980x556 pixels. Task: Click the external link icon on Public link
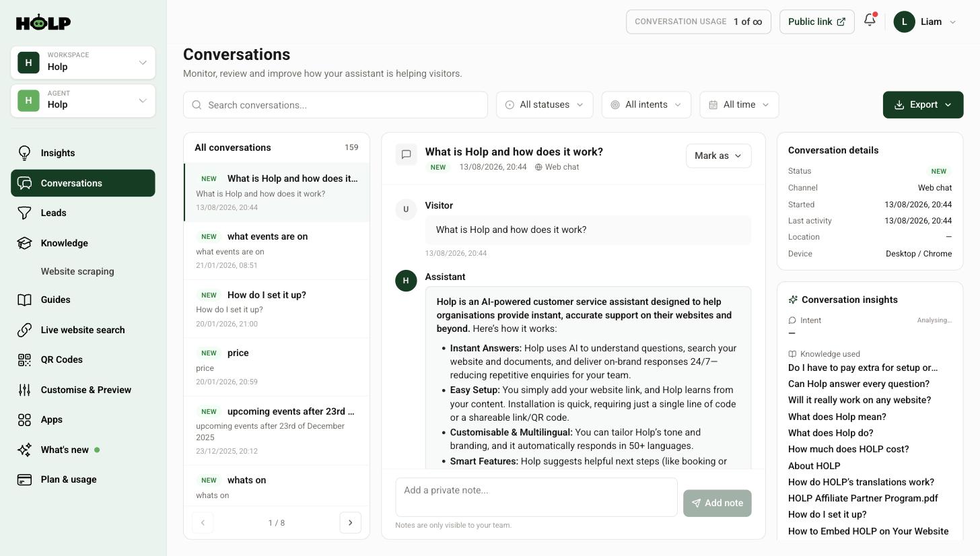[841, 22]
